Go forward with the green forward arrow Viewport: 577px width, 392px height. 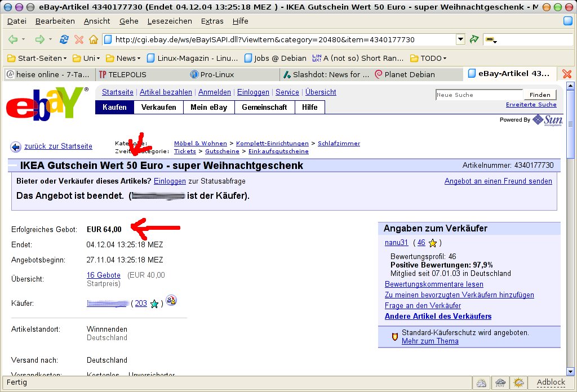pyautogui.click(x=39, y=39)
